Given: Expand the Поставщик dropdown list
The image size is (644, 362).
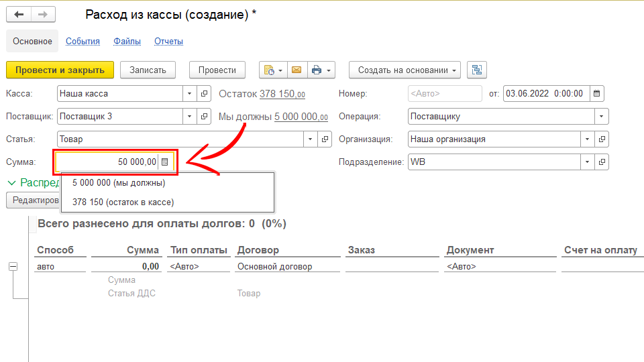Looking at the screenshot, I should coord(189,117).
